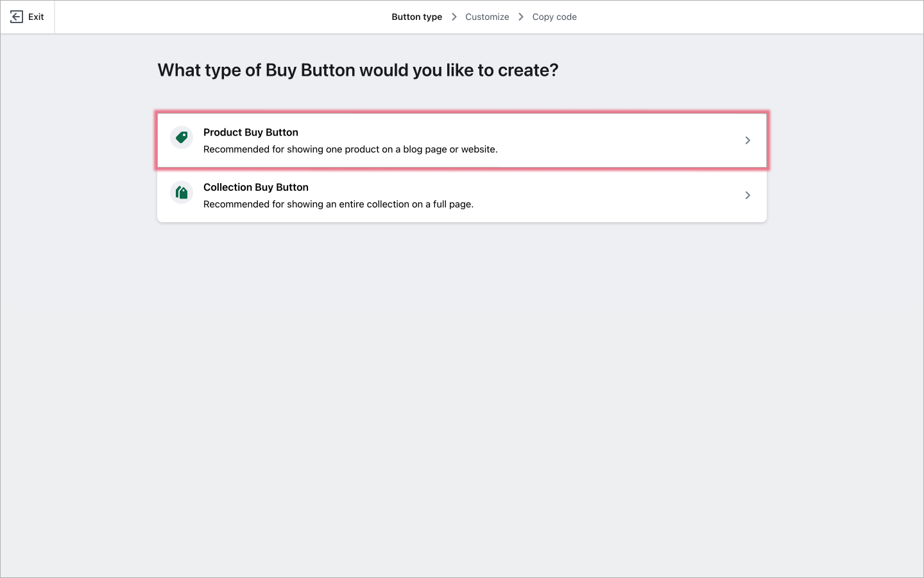Select the Button type breadcrumb step

416,17
